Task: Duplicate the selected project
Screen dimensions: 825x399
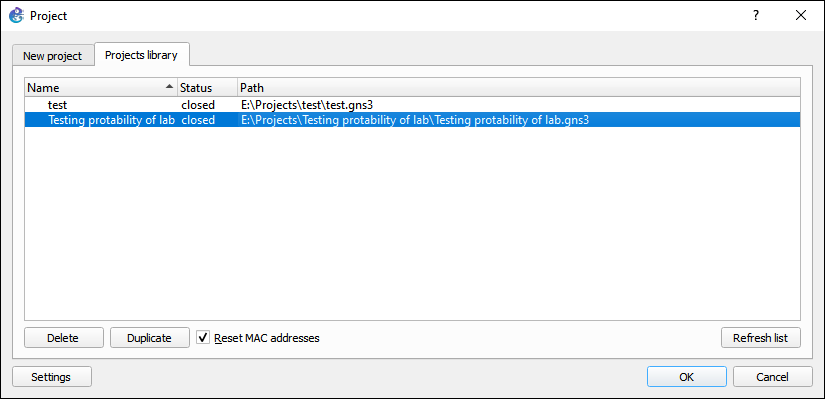Action: [x=149, y=338]
